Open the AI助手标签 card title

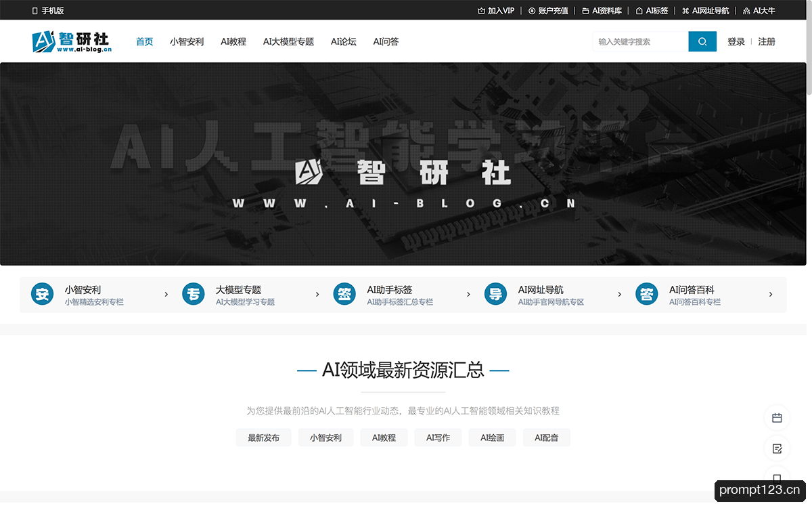tap(390, 289)
